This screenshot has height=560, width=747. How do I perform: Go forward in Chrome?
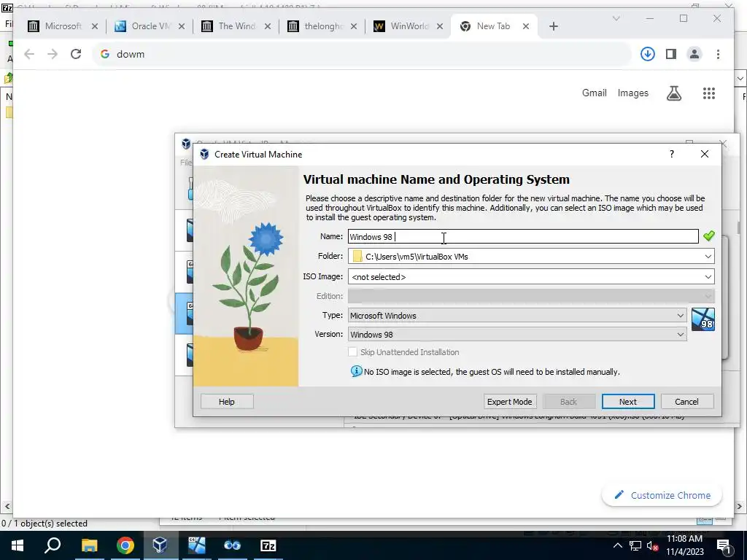click(53, 54)
